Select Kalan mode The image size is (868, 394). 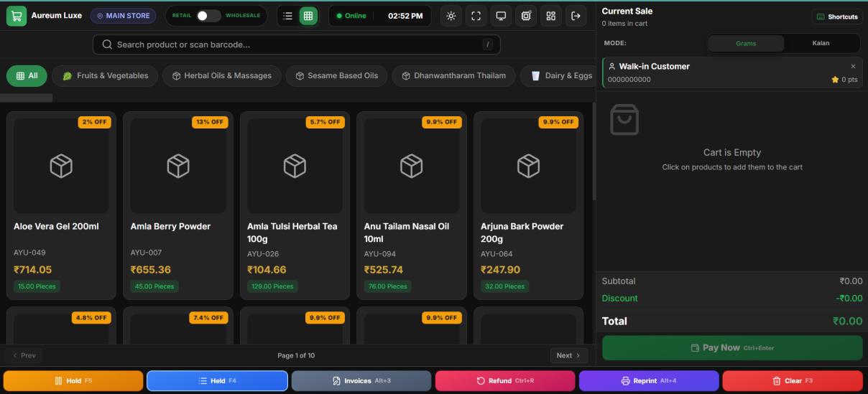tap(821, 43)
